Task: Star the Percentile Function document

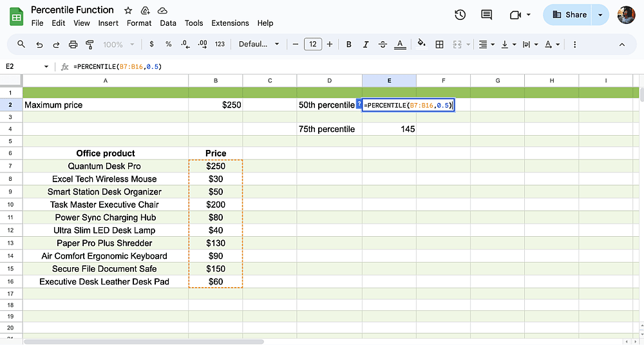Action: pos(128,10)
